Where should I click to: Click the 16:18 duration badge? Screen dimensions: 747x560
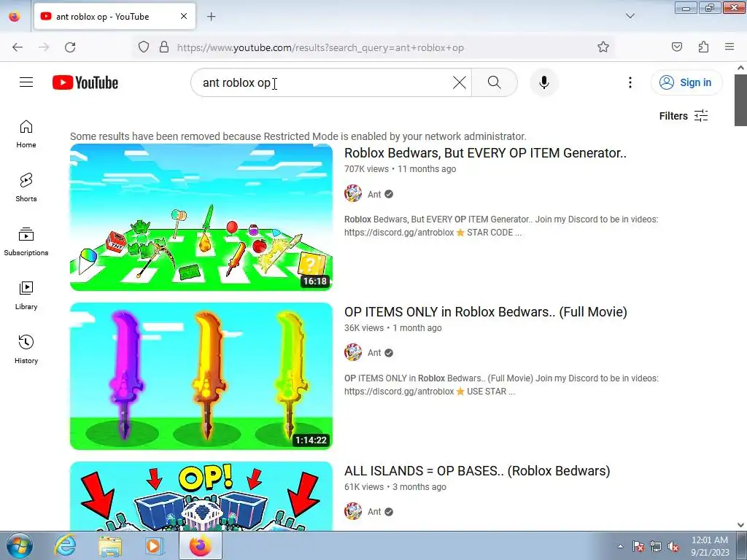tap(315, 281)
